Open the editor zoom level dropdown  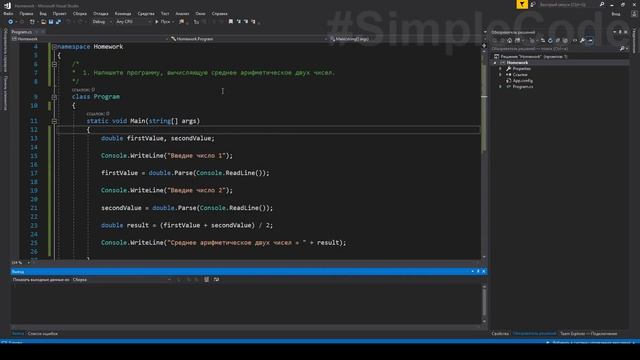20,262
